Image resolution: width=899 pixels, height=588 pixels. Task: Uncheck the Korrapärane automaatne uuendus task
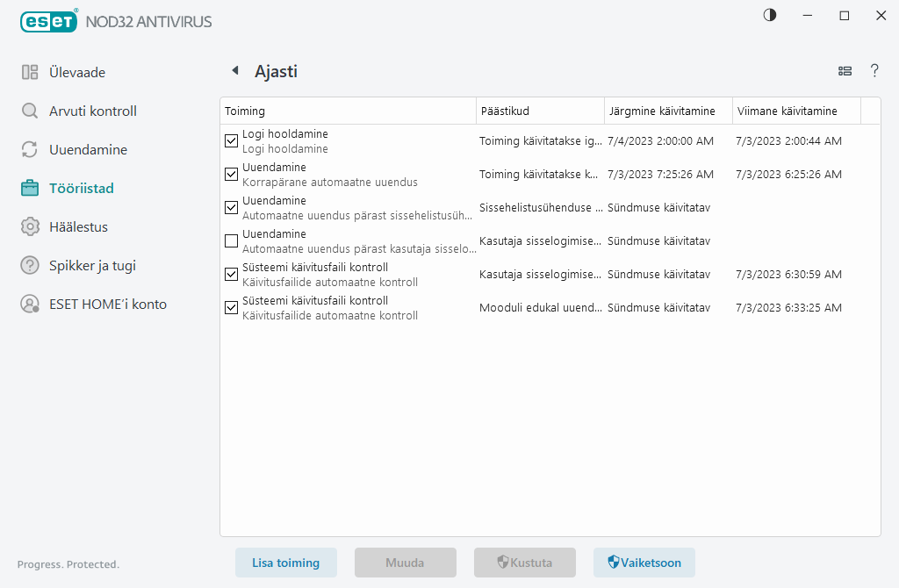click(232, 175)
